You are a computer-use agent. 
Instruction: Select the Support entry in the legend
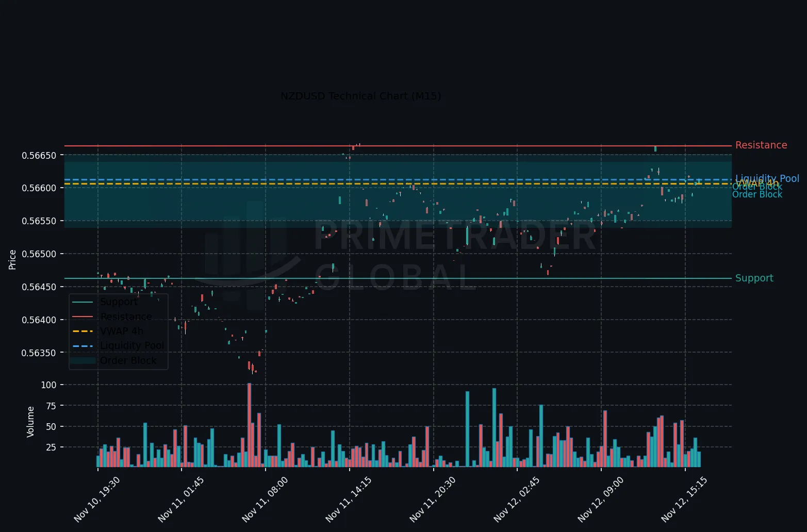pyautogui.click(x=119, y=302)
